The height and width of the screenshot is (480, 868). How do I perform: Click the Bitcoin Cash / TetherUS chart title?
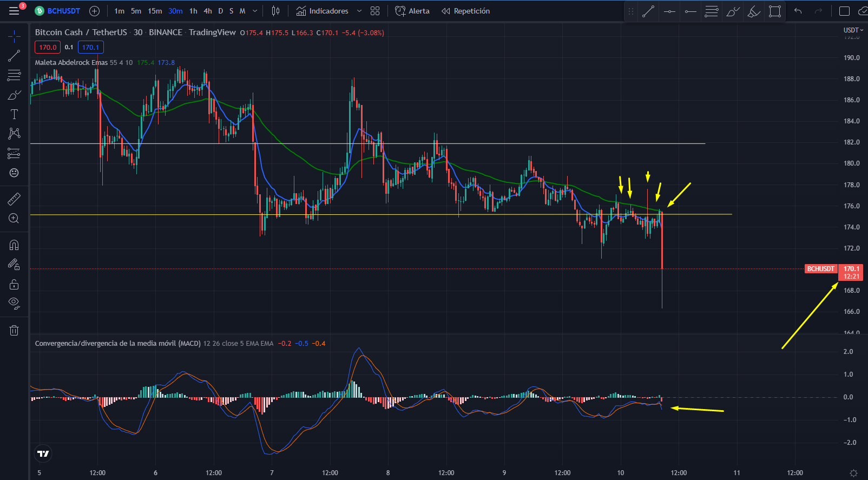coord(81,32)
